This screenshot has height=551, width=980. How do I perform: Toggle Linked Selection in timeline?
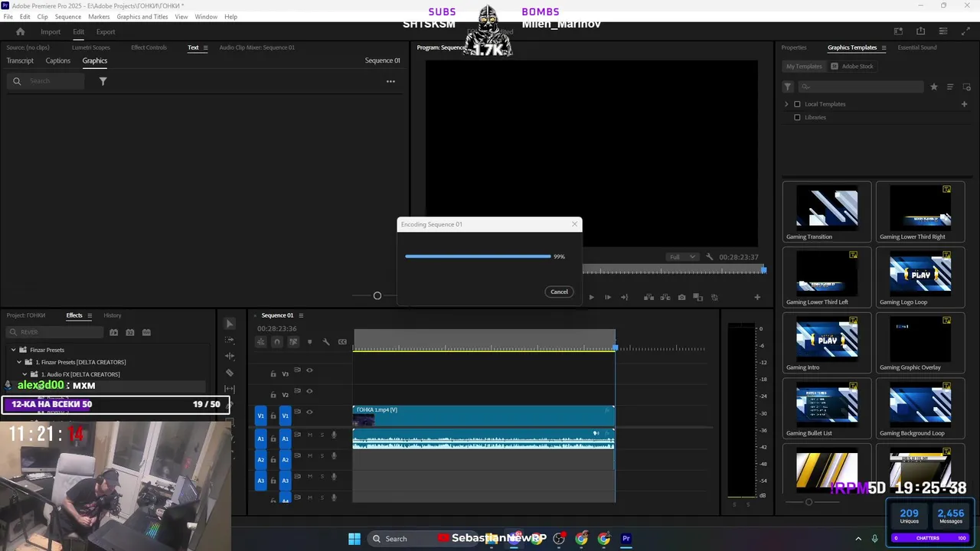click(x=293, y=342)
